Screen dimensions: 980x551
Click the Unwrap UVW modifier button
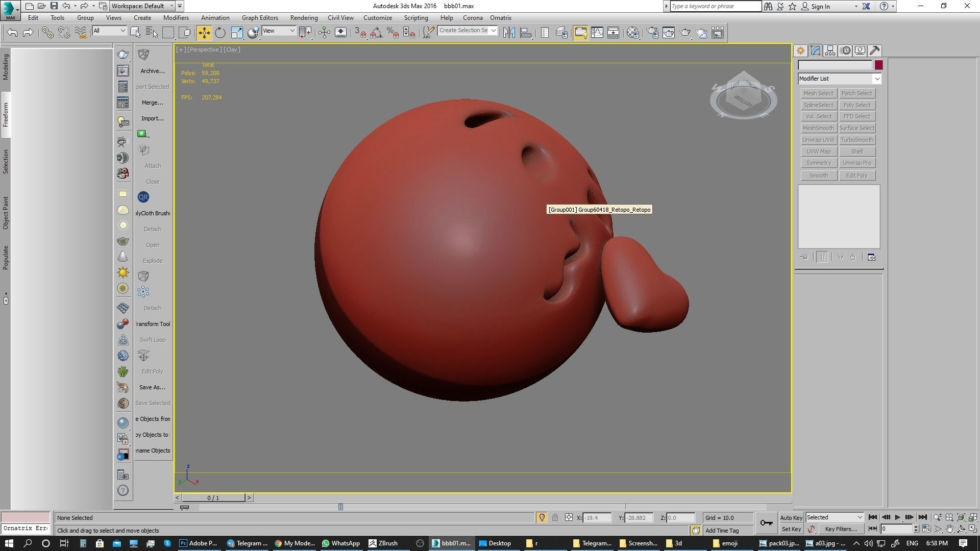click(818, 140)
